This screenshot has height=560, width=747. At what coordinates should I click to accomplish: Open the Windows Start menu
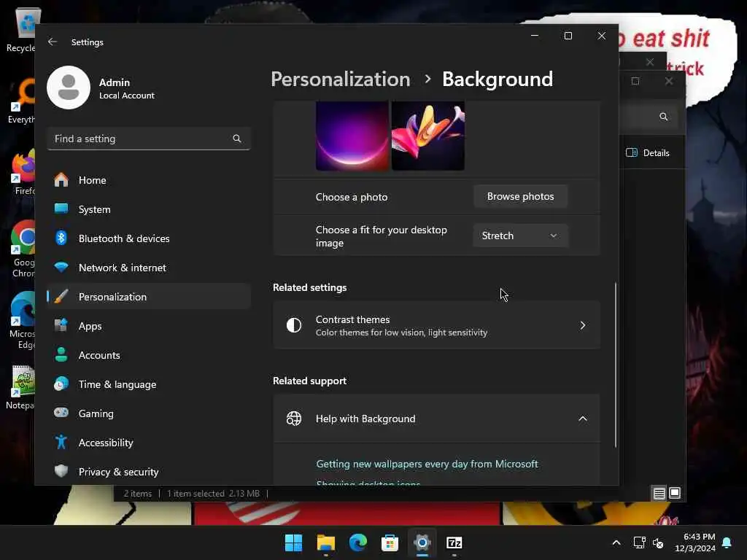[293, 542]
